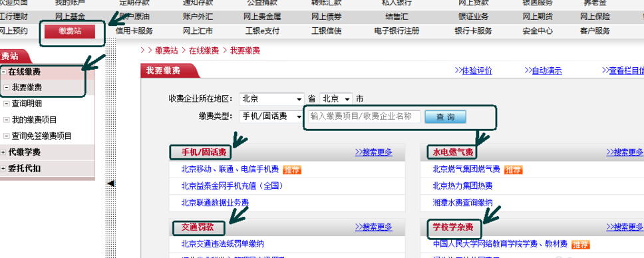This screenshot has height=258, width=644.
Task: Click 推荐 badge beside 北京燃气集团燃气费
Action: click(514, 170)
